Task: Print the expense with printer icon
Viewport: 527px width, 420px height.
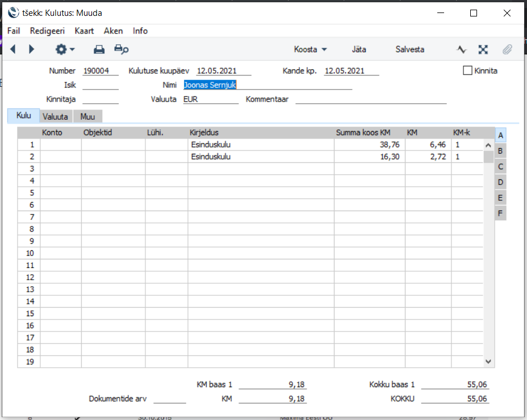Action: (99, 49)
